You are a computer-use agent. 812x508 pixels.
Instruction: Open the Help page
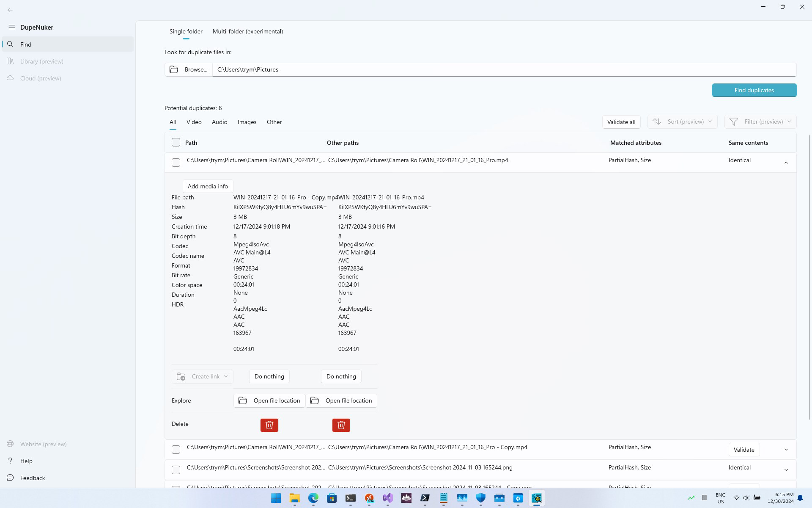pyautogui.click(x=68, y=461)
